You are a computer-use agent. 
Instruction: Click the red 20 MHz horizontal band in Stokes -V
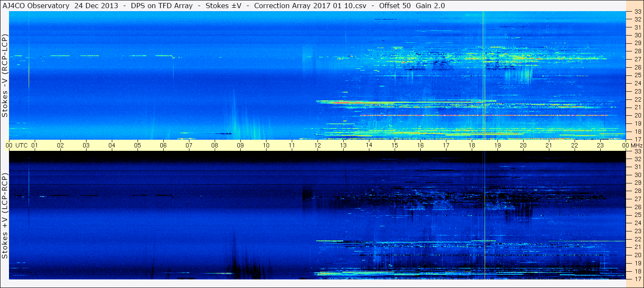(x=484, y=115)
